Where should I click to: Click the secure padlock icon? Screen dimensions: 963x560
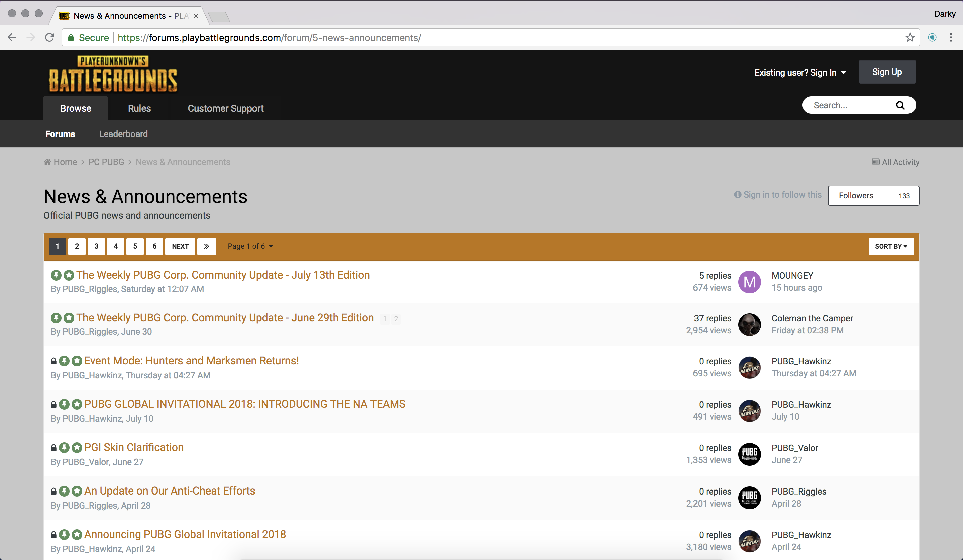coord(71,37)
